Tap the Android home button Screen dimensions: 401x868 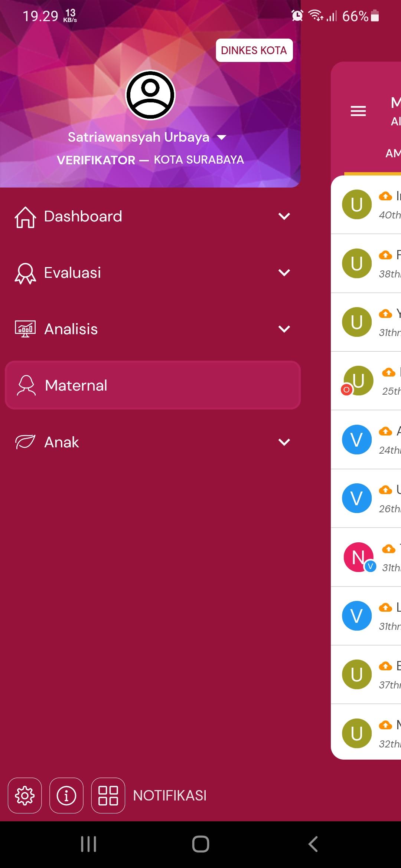(200, 844)
